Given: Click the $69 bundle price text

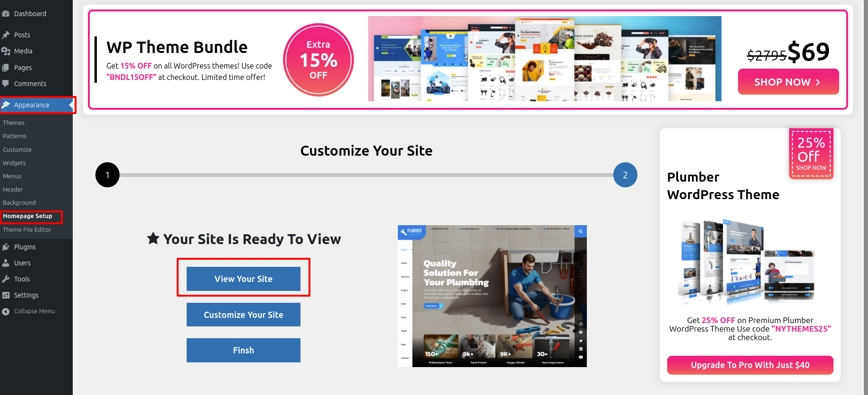Looking at the screenshot, I should (x=808, y=52).
